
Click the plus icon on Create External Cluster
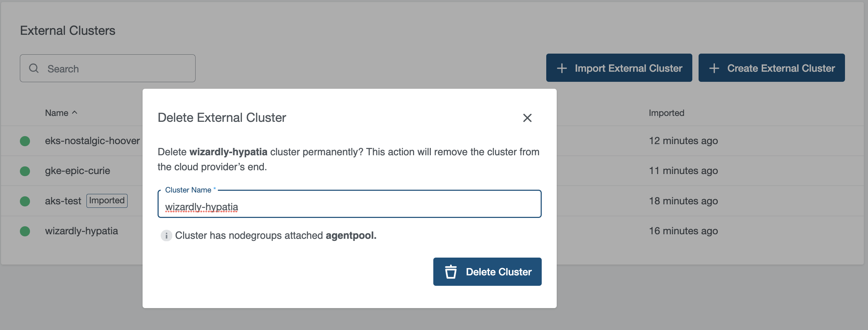pyautogui.click(x=714, y=68)
